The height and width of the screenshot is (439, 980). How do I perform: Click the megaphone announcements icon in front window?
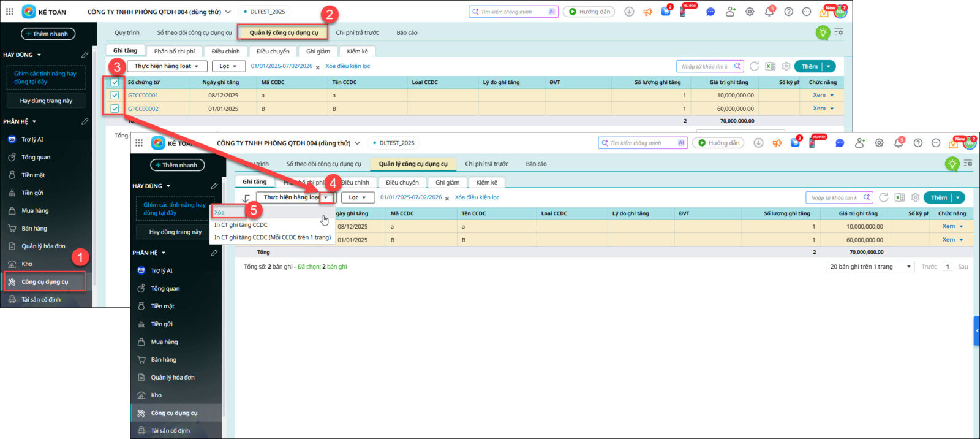tap(777, 143)
